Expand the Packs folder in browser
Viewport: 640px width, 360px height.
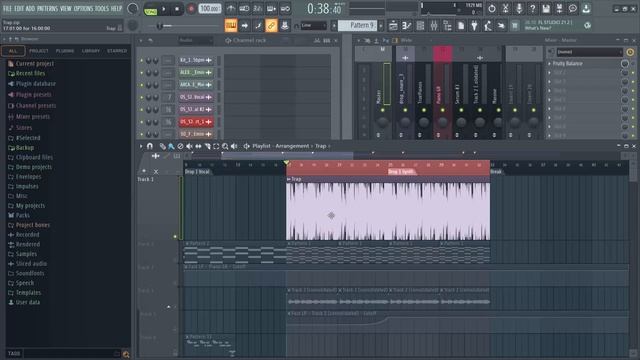19,215
